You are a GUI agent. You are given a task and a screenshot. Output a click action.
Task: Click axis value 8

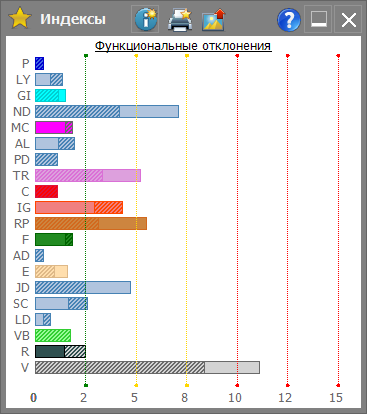[x=185, y=398]
